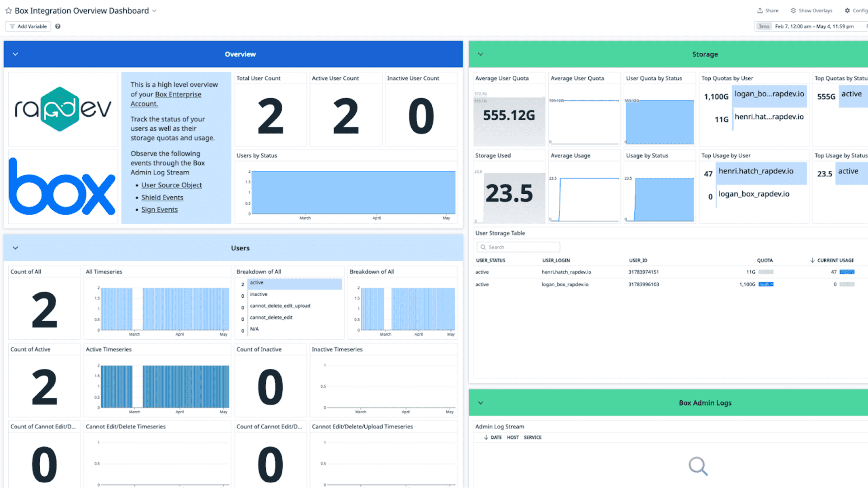Click into the User Storage Table search field
Image resolution: width=868 pixels, height=488 pixels.
518,247
